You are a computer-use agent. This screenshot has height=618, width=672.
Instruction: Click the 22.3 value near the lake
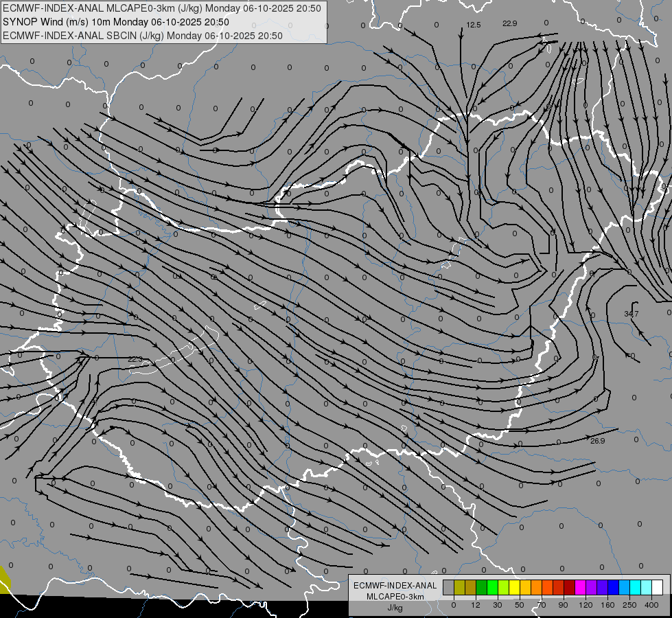(135, 359)
